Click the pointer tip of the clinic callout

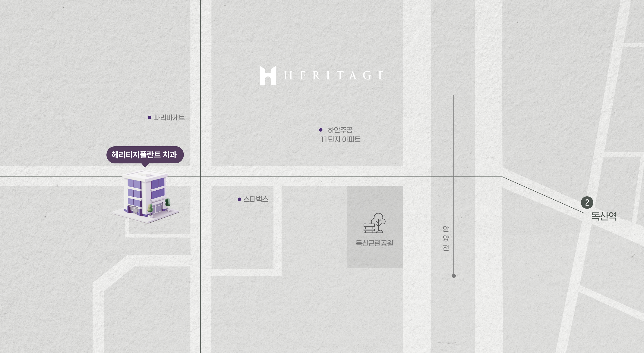[145, 167]
